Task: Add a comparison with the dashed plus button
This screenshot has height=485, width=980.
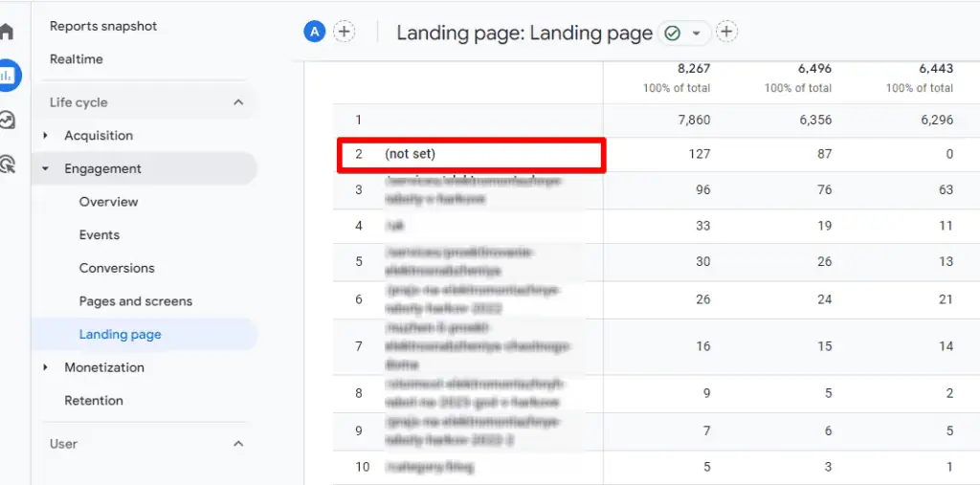Action: pos(344,32)
